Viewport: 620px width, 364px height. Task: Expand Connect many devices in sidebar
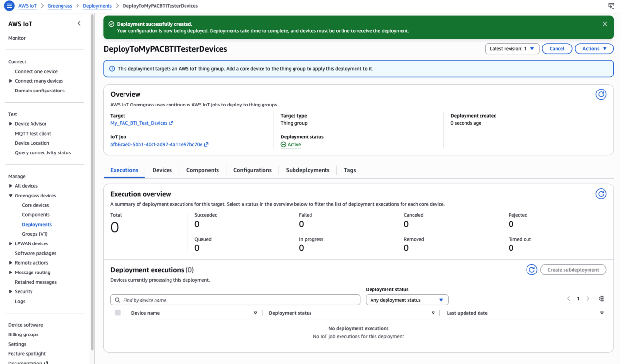click(11, 81)
